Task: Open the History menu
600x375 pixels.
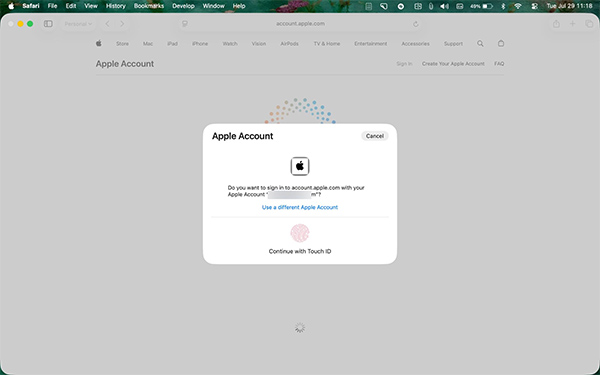Action: click(116, 6)
